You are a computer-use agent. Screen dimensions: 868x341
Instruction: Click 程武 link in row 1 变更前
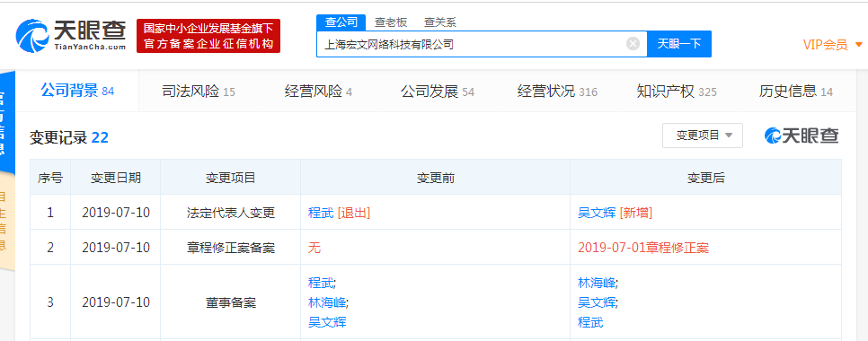321,212
